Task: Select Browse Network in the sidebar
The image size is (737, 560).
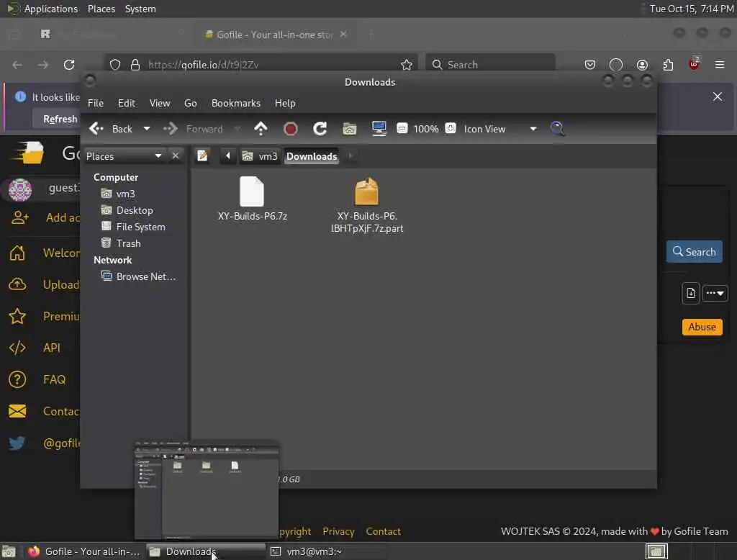Action: click(x=139, y=276)
